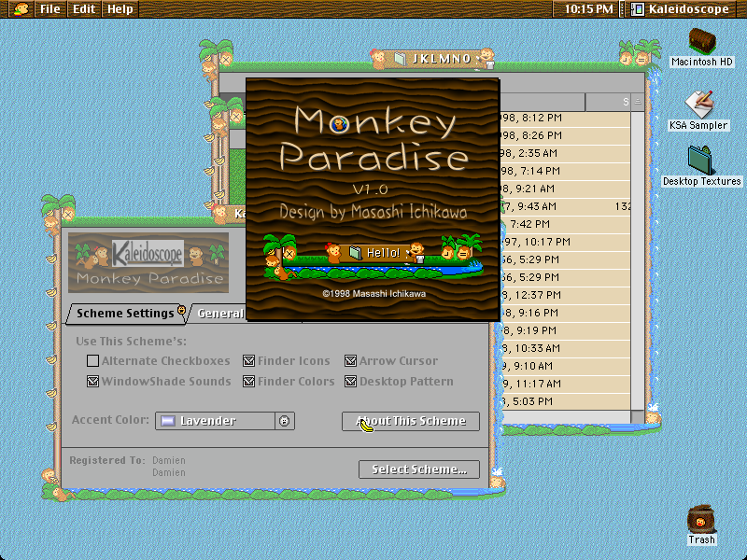
Task: Close the JKLMNO window via its close box
Action: coord(226,60)
